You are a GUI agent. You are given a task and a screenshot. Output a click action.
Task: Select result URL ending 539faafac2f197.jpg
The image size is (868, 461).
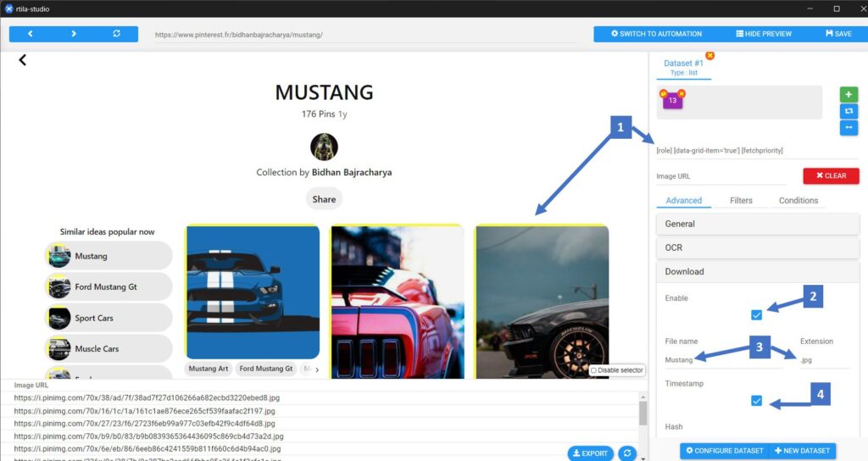point(144,411)
